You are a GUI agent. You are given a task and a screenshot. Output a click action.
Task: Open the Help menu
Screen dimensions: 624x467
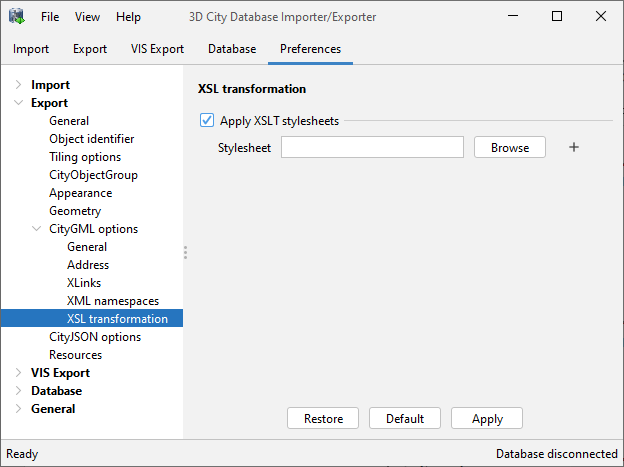[x=128, y=17]
